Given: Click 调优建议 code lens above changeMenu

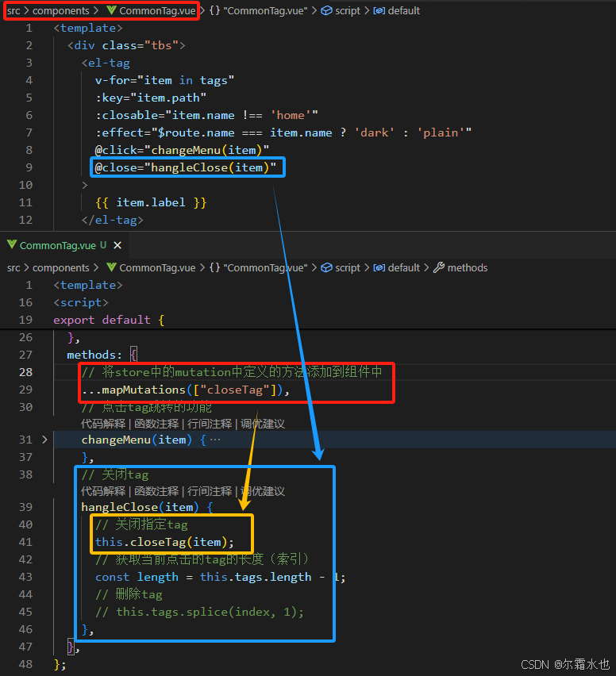Looking at the screenshot, I should click(263, 424).
